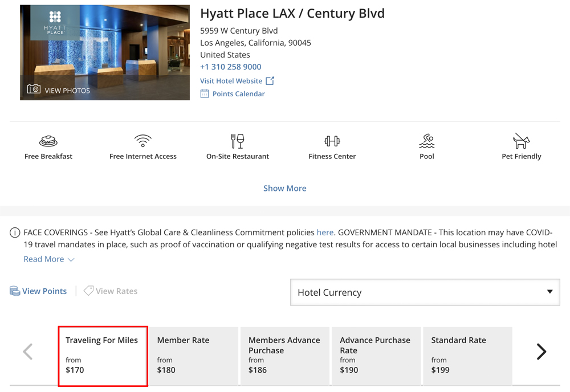The width and height of the screenshot is (570, 392).
Task: Click the $199 price under Standard Rate
Action: tap(440, 370)
